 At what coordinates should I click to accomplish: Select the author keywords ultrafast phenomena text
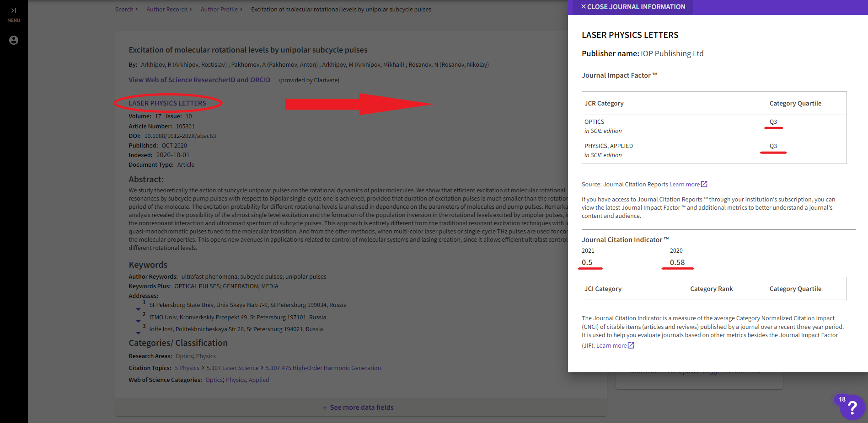pyautogui.click(x=209, y=277)
